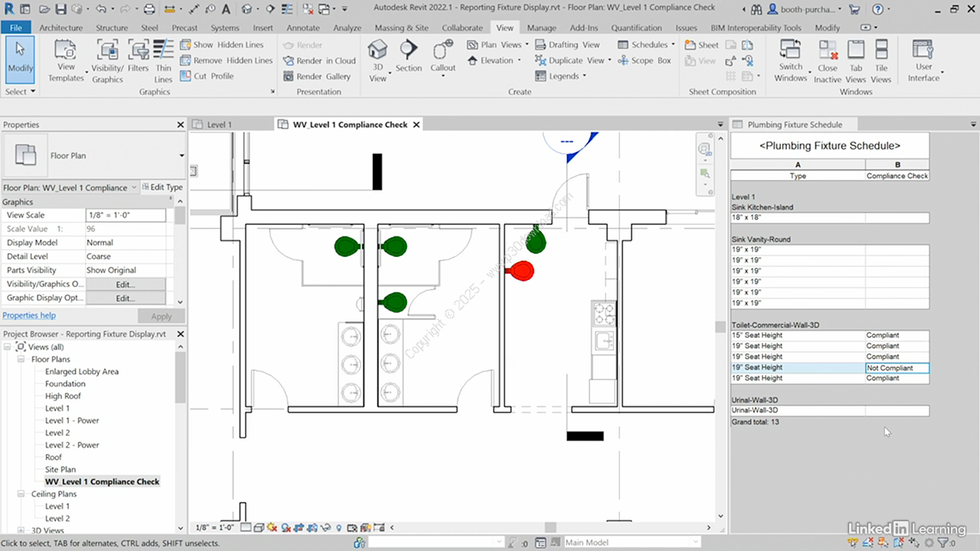Screen dimensions: 980x551
Task: Create a new Sheet
Action: click(x=702, y=44)
